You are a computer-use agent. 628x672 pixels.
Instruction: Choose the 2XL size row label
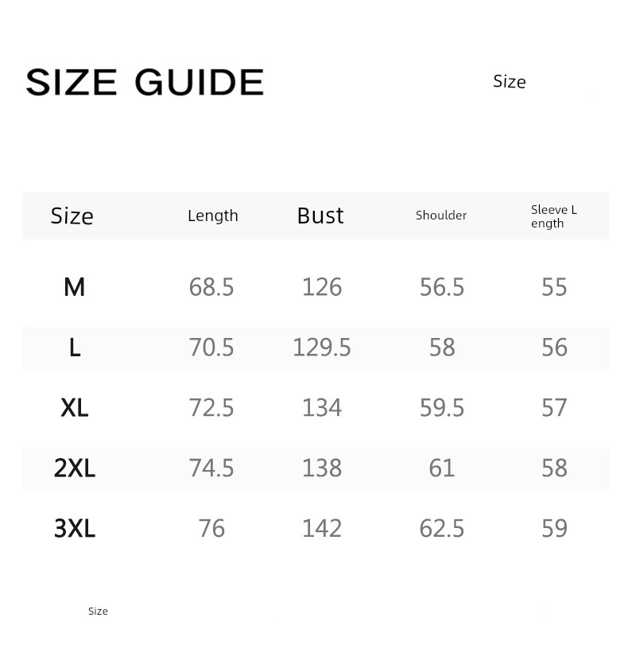tap(75, 468)
